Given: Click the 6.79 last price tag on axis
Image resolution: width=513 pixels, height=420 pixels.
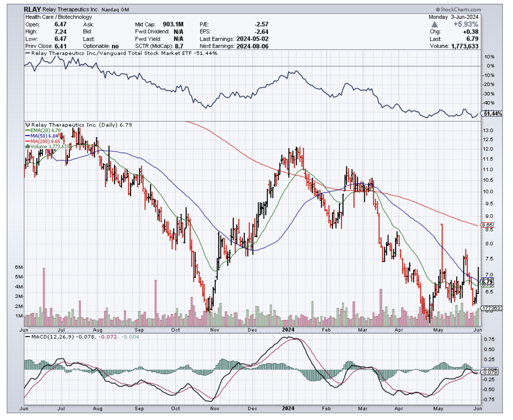Looking at the screenshot, I should tap(488, 282).
